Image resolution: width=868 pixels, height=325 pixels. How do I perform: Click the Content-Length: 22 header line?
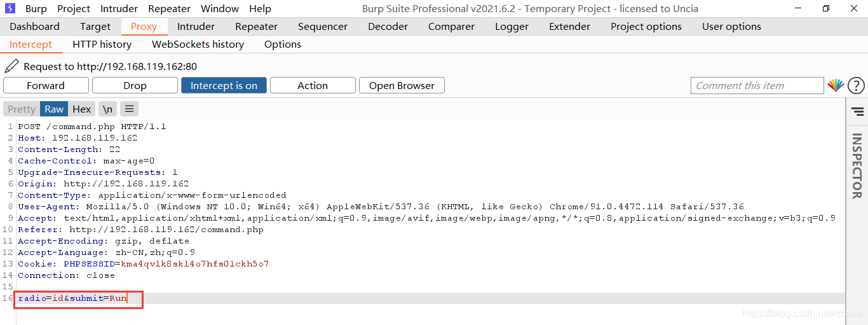pyautogui.click(x=69, y=149)
